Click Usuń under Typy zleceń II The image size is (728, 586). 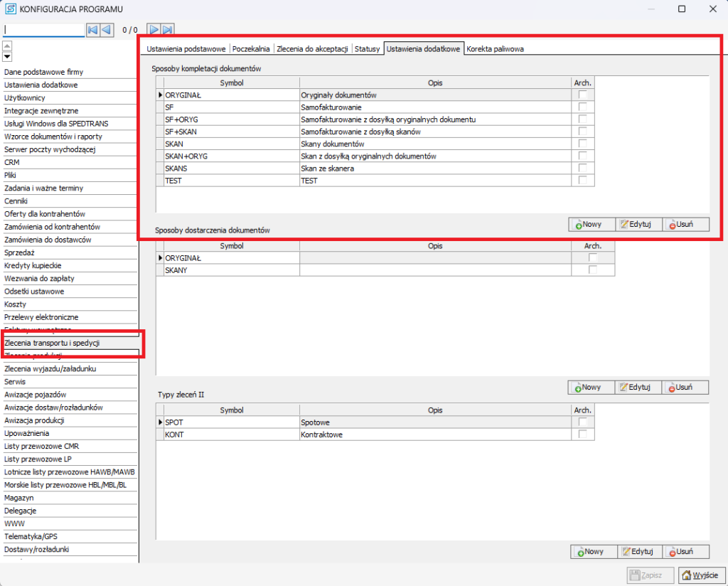pos(686,551)
